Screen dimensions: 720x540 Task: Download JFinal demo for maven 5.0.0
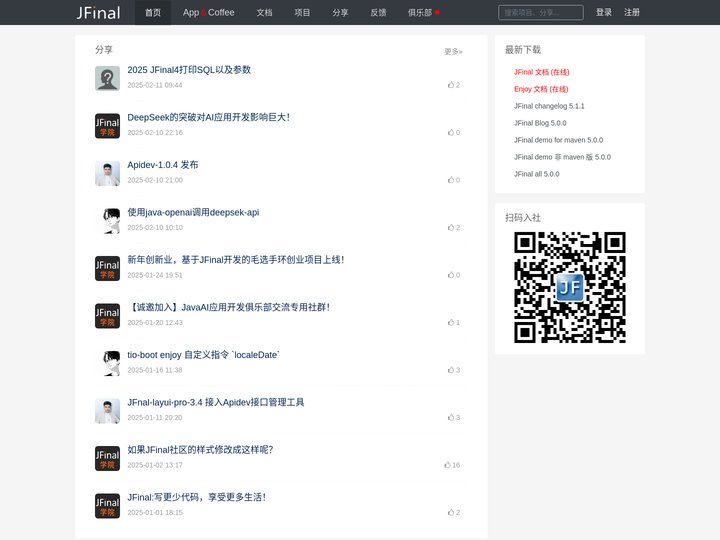click(x=558, y=140)
